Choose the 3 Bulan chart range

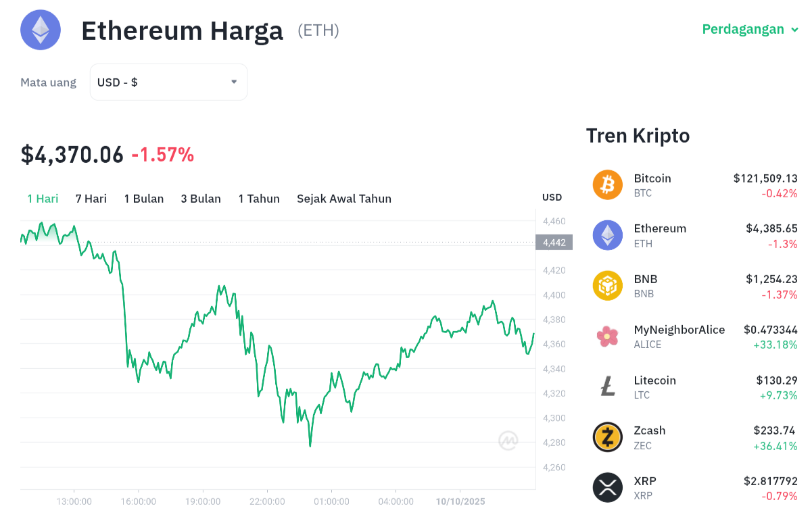[x=201, y=199]
